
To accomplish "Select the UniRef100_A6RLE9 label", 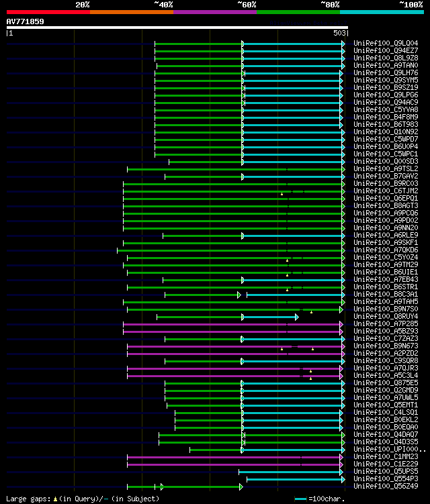I will click(386, 236).
